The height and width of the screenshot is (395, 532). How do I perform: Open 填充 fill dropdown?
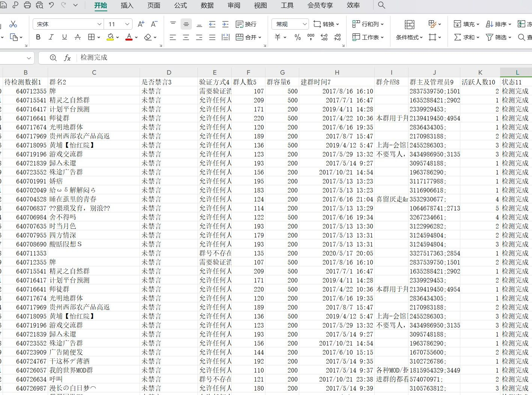(466, 24)
